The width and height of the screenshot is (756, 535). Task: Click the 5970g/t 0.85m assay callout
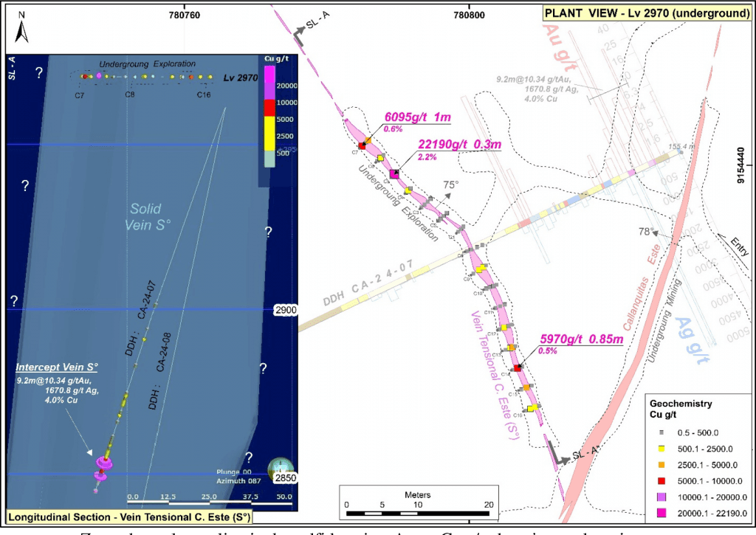tap(581, 339)
